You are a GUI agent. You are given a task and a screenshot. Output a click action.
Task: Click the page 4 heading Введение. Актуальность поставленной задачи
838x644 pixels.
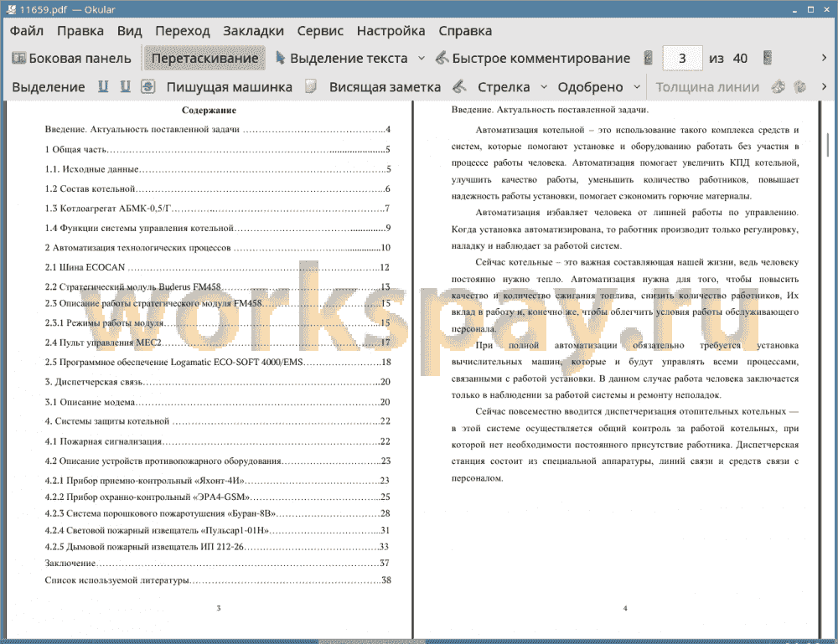(x=550, y=110)
